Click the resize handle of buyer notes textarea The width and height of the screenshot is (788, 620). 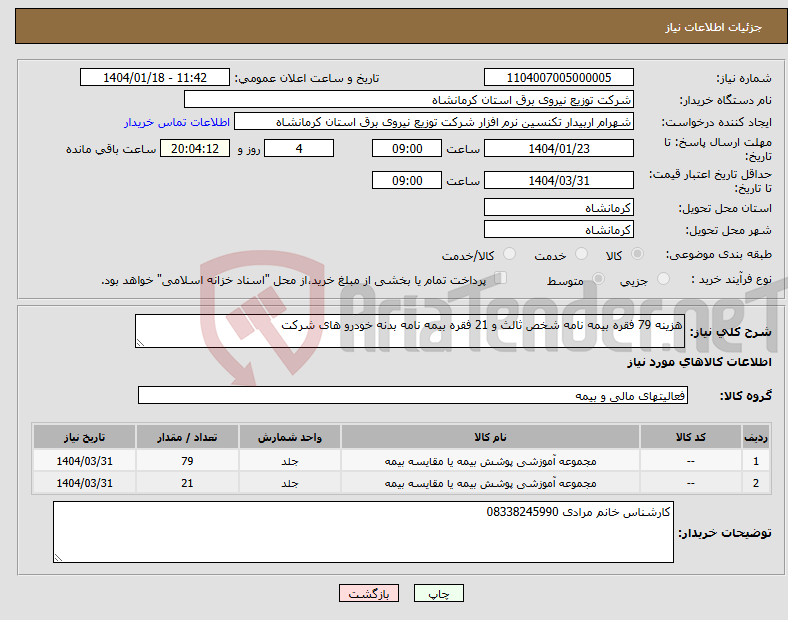[58, 558]
